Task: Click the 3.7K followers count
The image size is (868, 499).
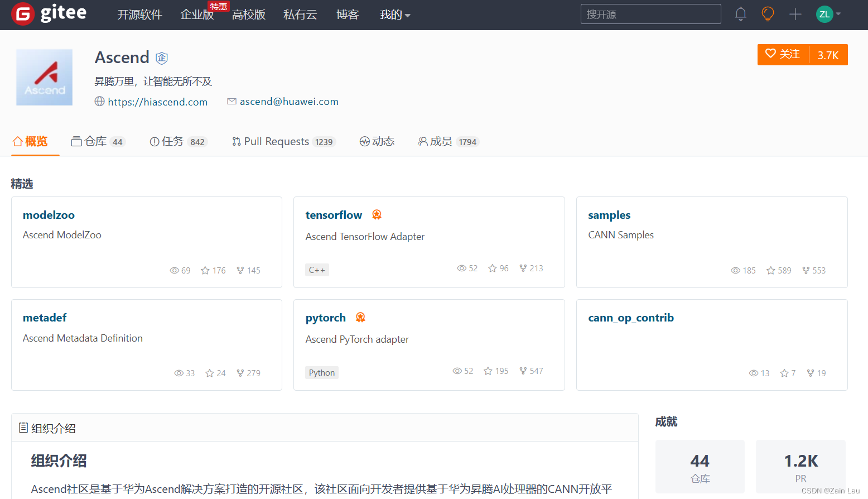Action: point(828,55)
